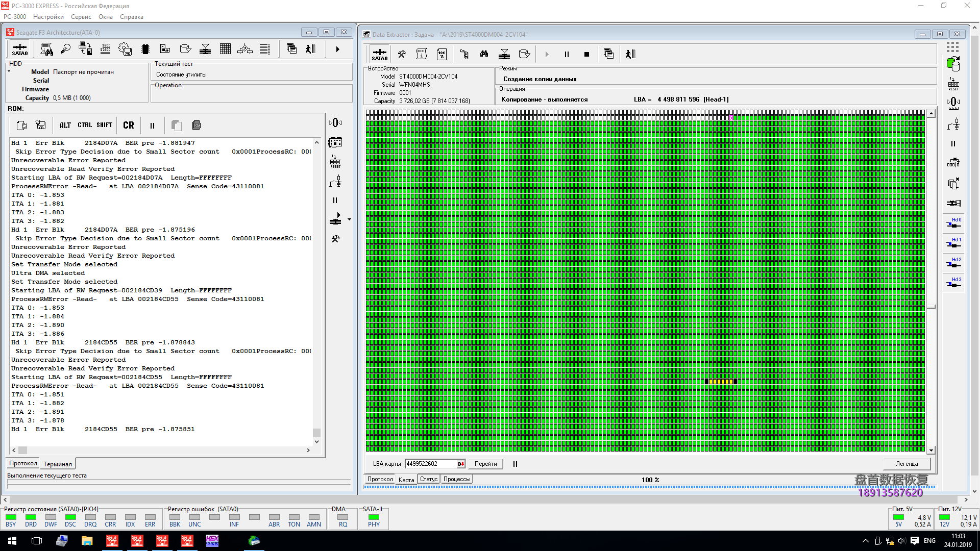Open the chip ROM icon in Seagate toolbar

pyautogui.click(x=145, y=49)
